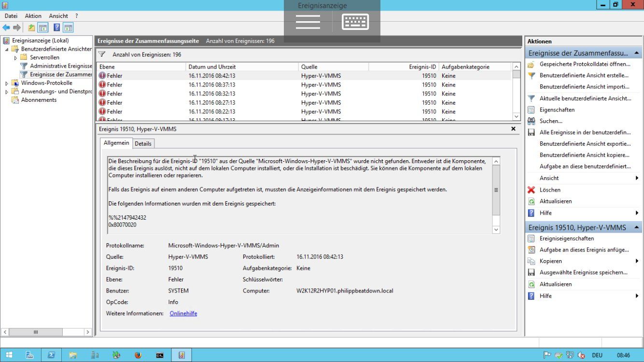The image size is (644, 362).
Task: Close the event preview pane
Action: tap(513, 129)
